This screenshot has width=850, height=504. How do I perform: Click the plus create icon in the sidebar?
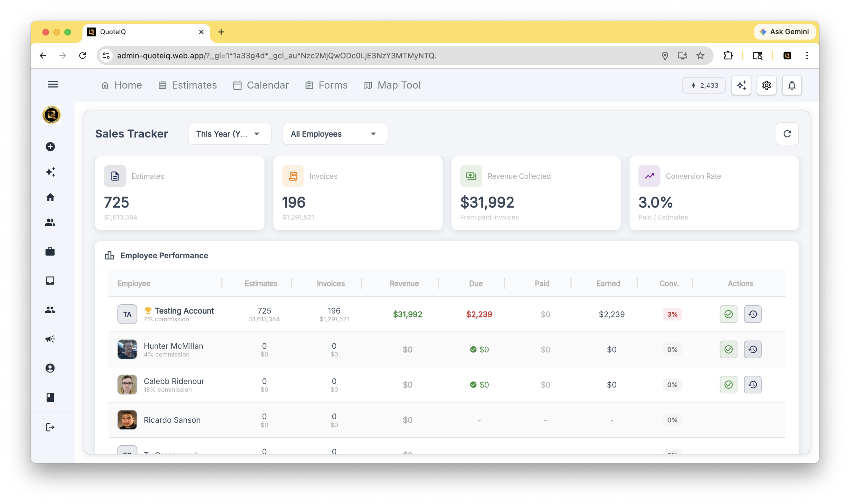pyautogui.click(x=50, y=147)
